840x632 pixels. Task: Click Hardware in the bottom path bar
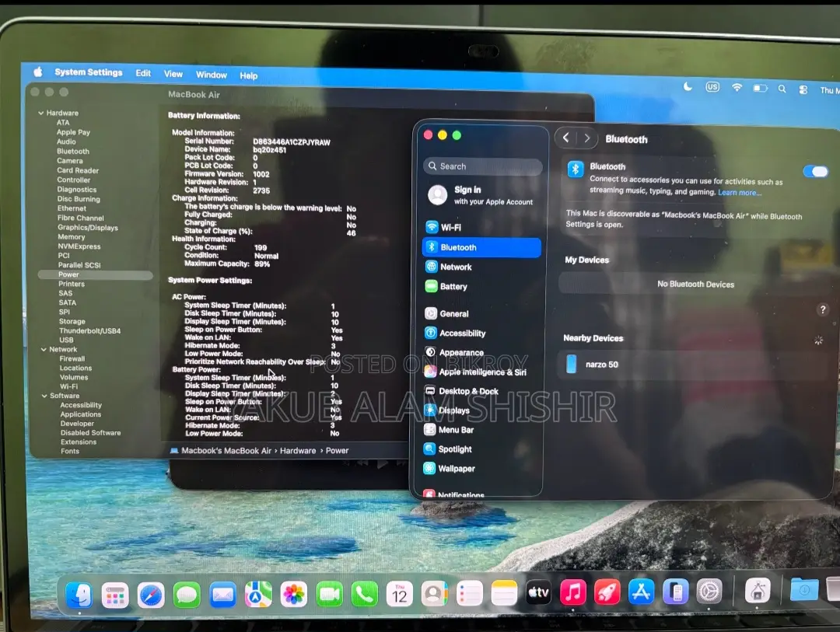point(298,451)
